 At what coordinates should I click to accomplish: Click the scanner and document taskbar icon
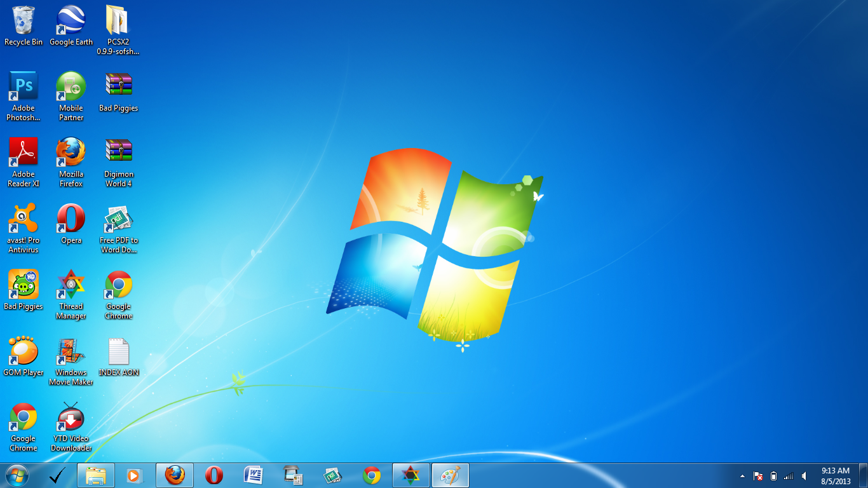293,475
